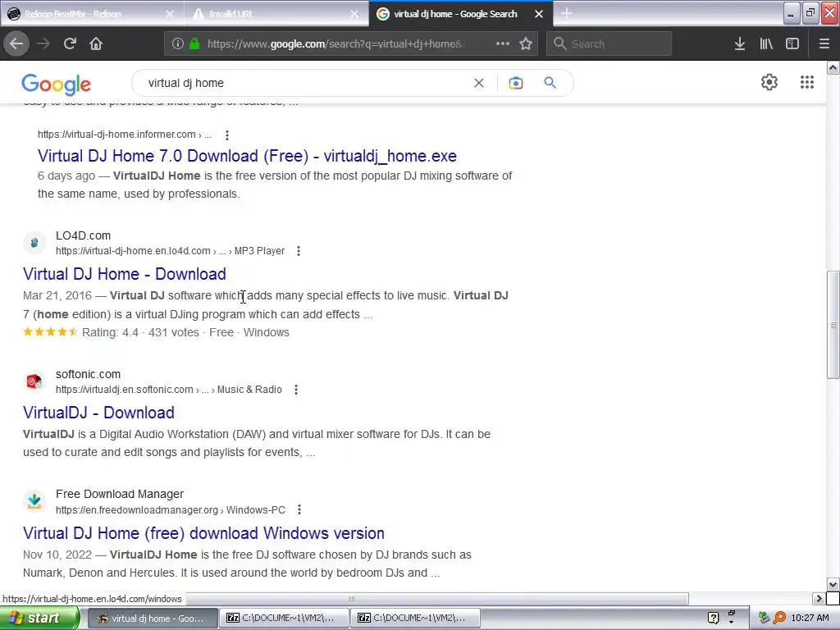Submit search with blue magnifier icon
840x630 pixels.
550,83
